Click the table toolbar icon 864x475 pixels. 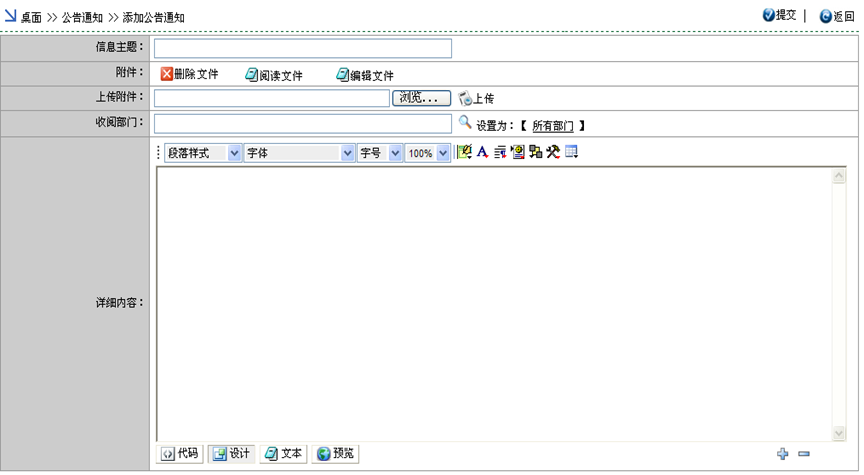coord(571,152)
